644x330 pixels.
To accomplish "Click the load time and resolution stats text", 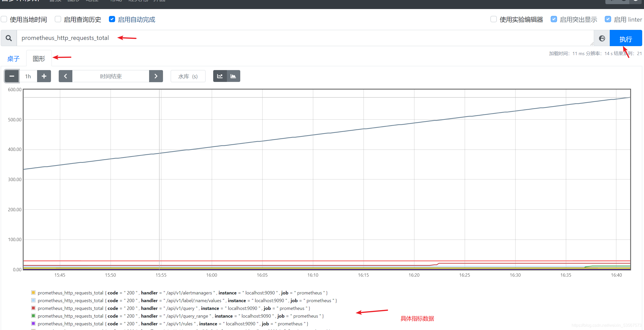I will pyautogui.click(x=595, y=54).
